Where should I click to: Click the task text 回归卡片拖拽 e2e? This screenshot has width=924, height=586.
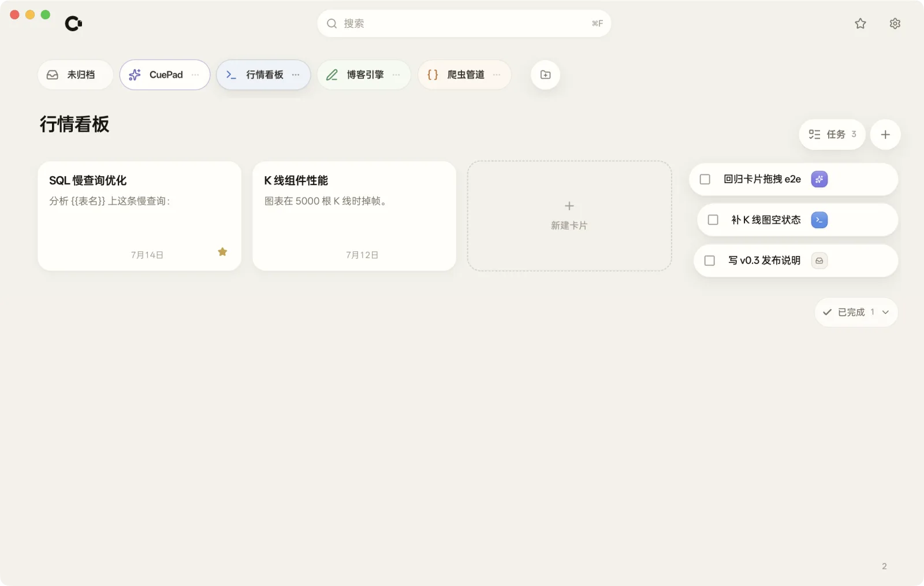[762, 179]
